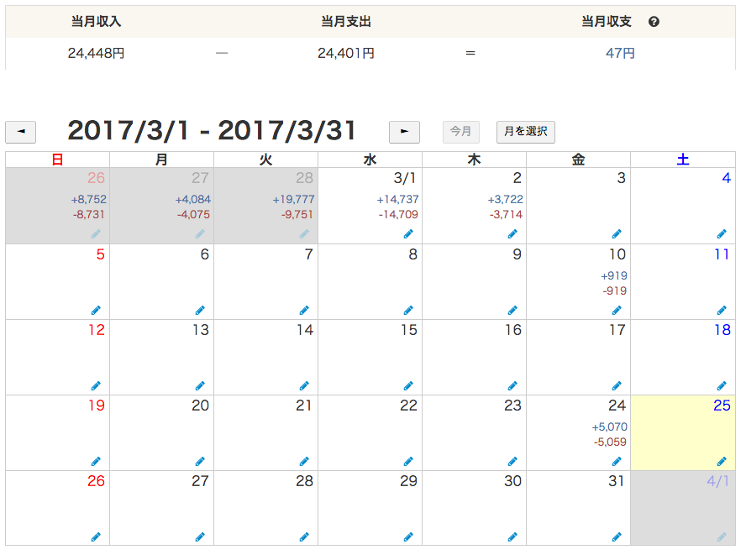Edit entry pencil for March 2
Image resolution: width=746 pixels, height=560 pixels.
tap(512, 234)
